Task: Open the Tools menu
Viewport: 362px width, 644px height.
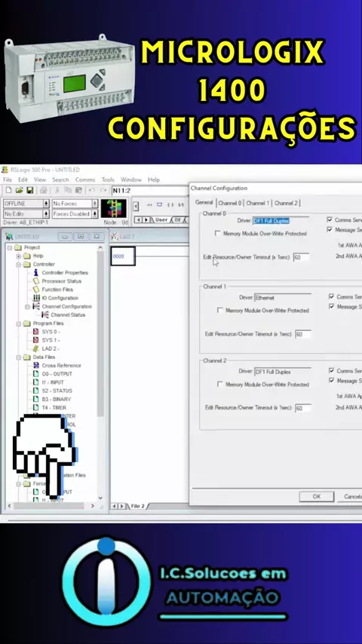Action: [108, 180]
